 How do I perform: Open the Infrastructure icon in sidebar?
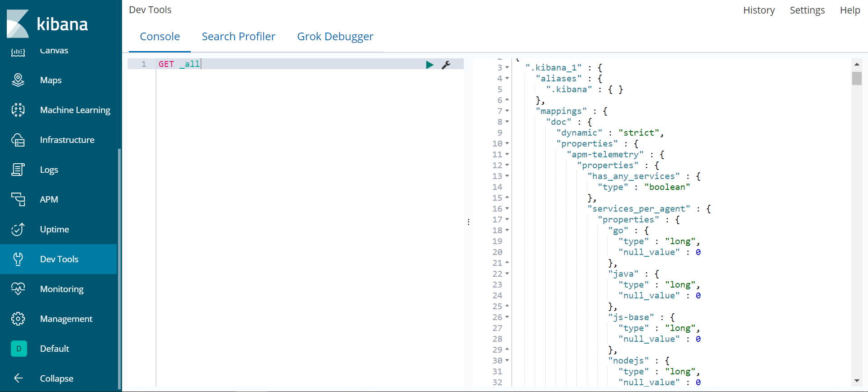pos(18,140)
